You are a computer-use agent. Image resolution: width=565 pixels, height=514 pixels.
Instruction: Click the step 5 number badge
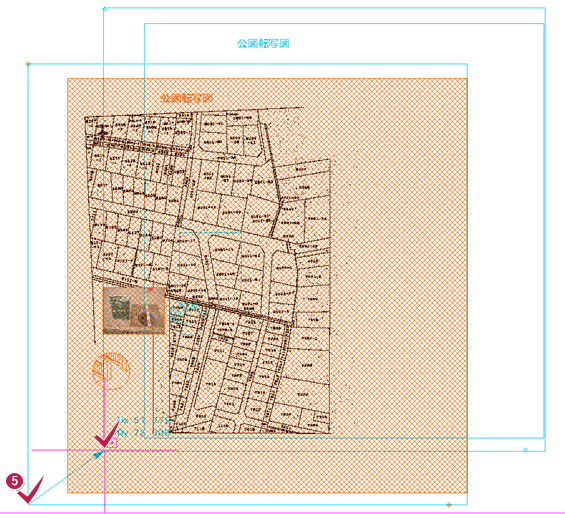[x=14, y=482]
